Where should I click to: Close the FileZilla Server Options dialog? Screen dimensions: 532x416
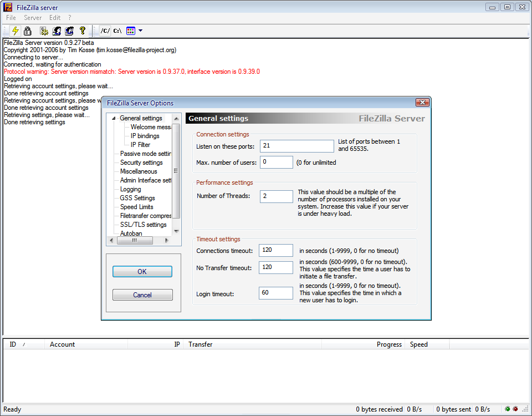click(x=422, y=102)
